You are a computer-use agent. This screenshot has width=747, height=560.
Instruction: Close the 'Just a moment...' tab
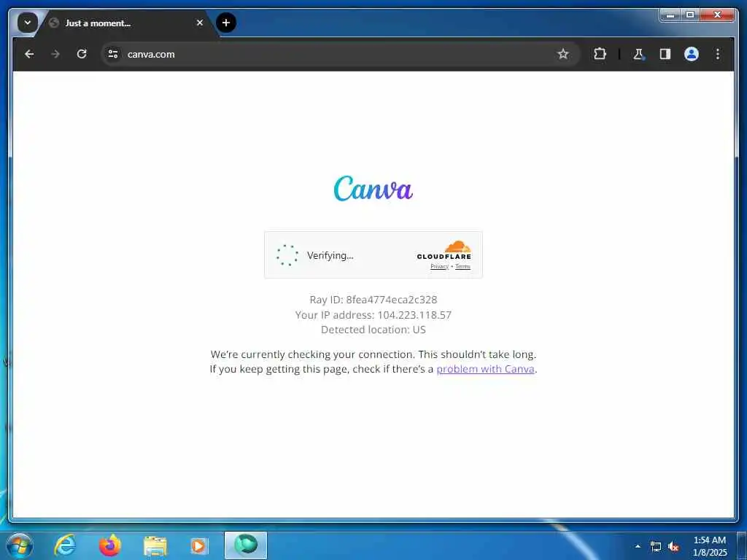tap(200, 23)
